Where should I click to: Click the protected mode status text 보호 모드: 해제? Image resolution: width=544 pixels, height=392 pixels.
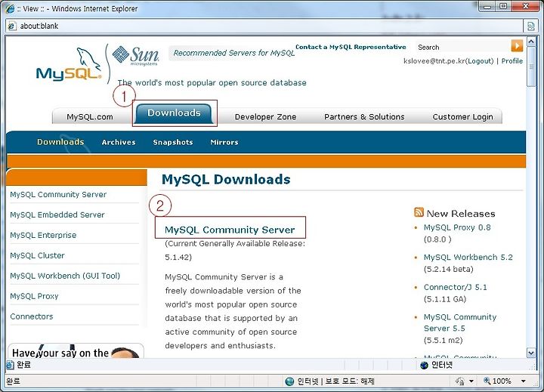[x=350, y=381]
